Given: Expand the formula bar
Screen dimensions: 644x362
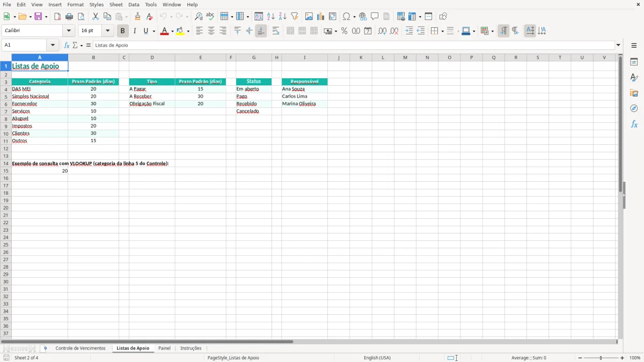Looking at the screenshot, I should (618, 46).
